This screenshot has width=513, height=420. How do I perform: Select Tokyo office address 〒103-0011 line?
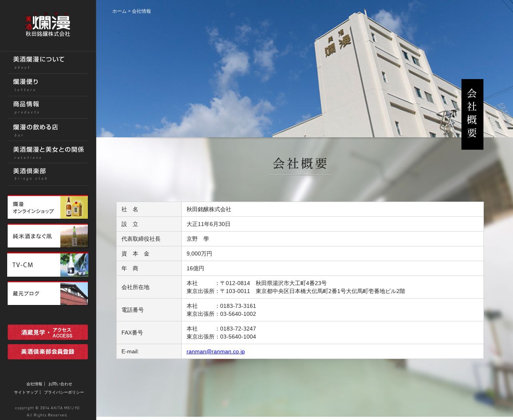tap(296, 291)
